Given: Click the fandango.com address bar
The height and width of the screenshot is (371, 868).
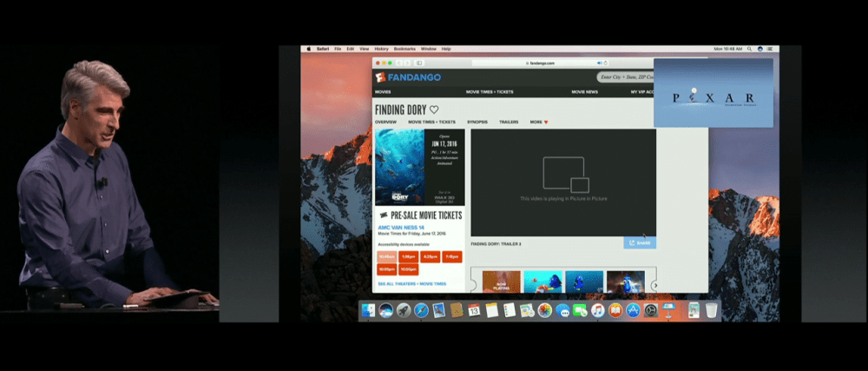Looking at the screenshot, I should tap(540, 63).
